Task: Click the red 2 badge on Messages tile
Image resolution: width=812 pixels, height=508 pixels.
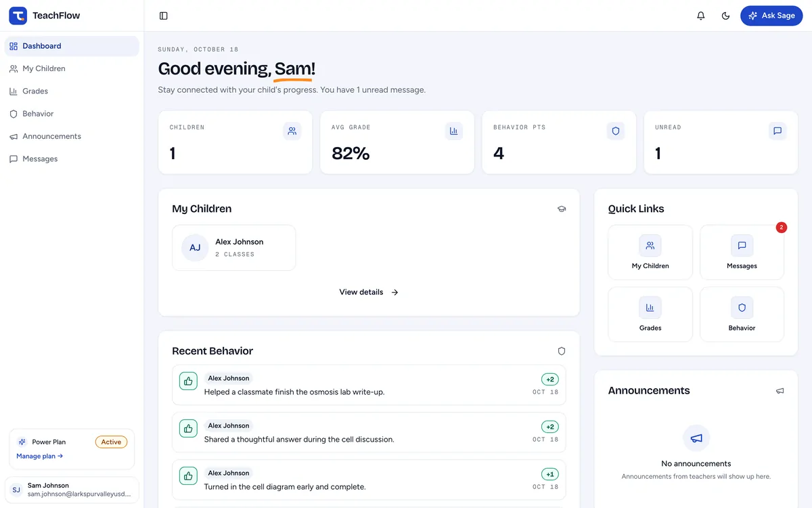Action: (x=782, y=228)
